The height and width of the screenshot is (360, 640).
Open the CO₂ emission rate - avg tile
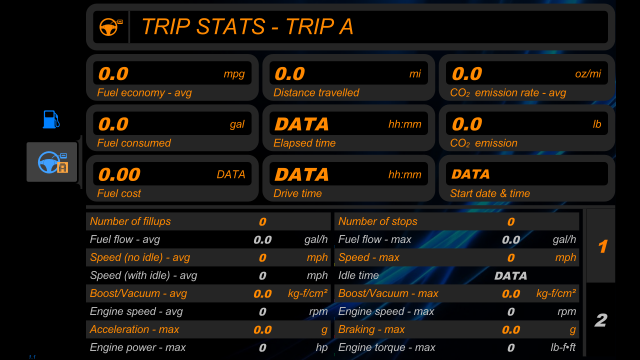[527, 78]
